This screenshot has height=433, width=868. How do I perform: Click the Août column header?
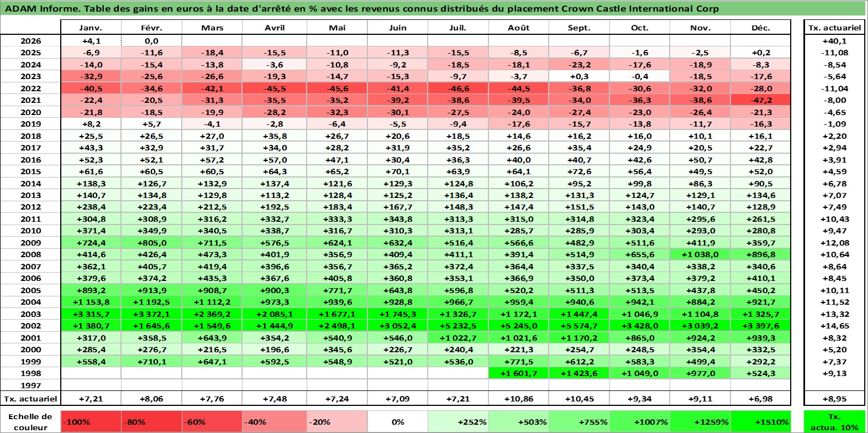click(x=519, y=28)
